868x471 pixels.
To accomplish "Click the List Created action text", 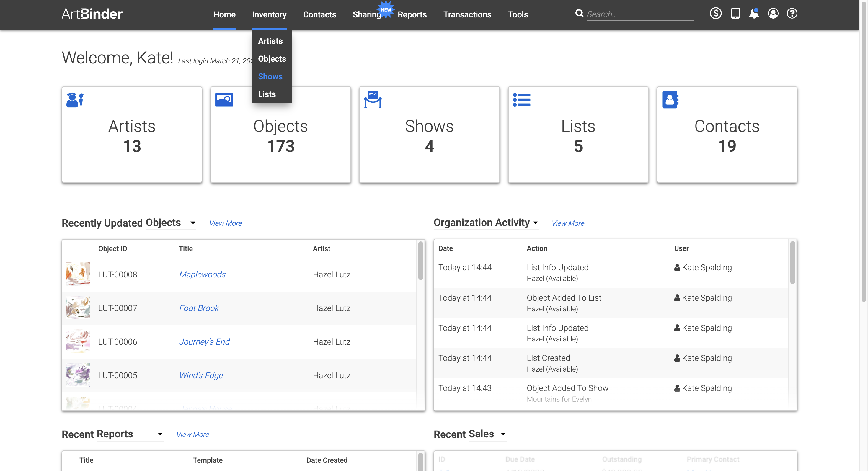I will (x=549, y=358).
